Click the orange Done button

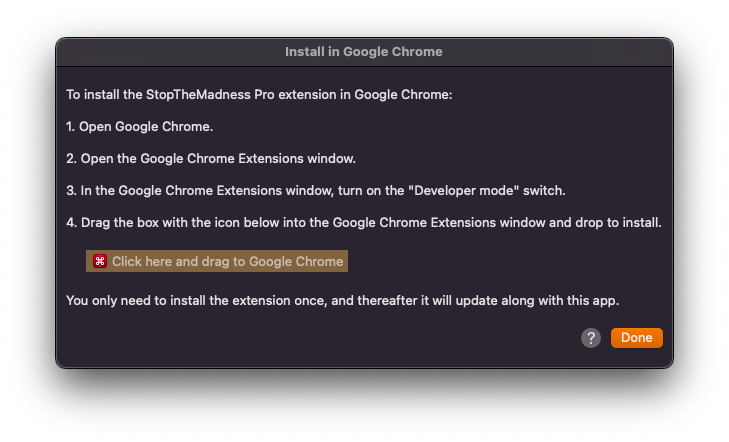tap(636, 338)
